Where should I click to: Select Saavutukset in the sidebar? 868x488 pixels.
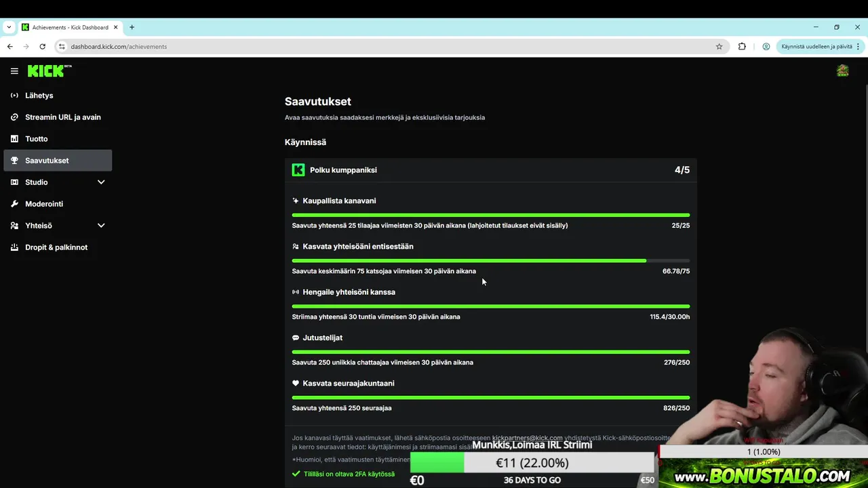pyautogui.click(x=58, y=161)
